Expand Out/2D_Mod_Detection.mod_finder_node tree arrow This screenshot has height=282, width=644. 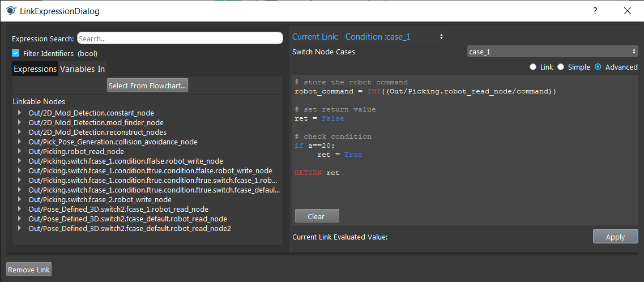[19, 122]
